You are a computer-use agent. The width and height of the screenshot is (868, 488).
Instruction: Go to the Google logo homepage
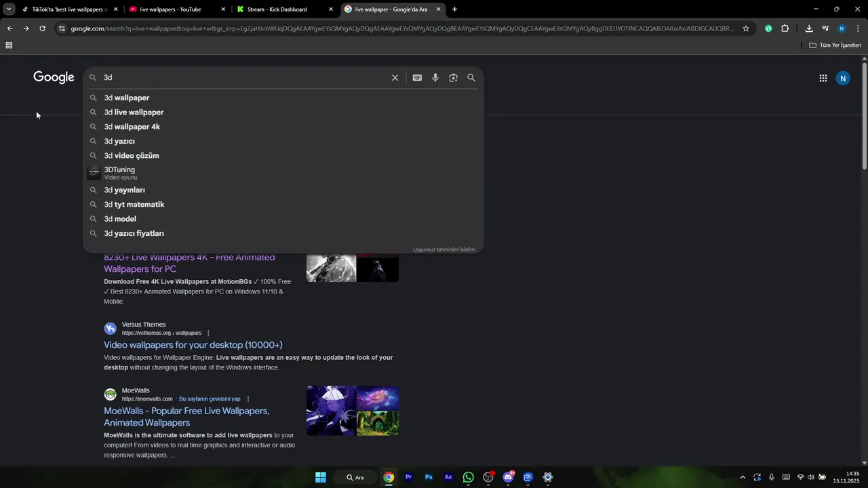54,77
